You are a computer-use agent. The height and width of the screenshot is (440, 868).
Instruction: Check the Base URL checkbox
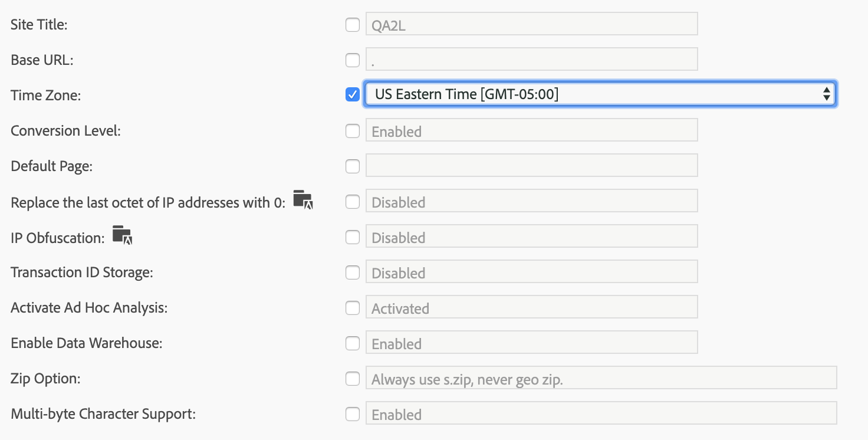click(353, 60)
